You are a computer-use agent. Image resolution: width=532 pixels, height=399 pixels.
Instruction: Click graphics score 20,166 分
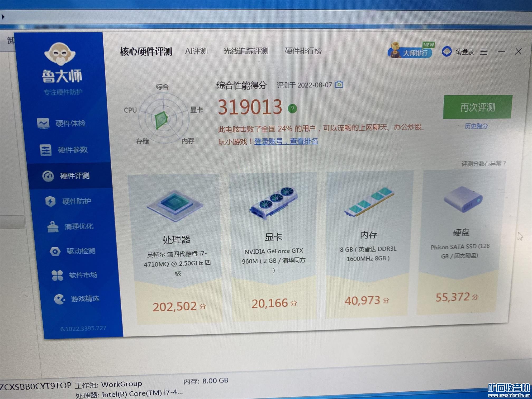point(274,303)
